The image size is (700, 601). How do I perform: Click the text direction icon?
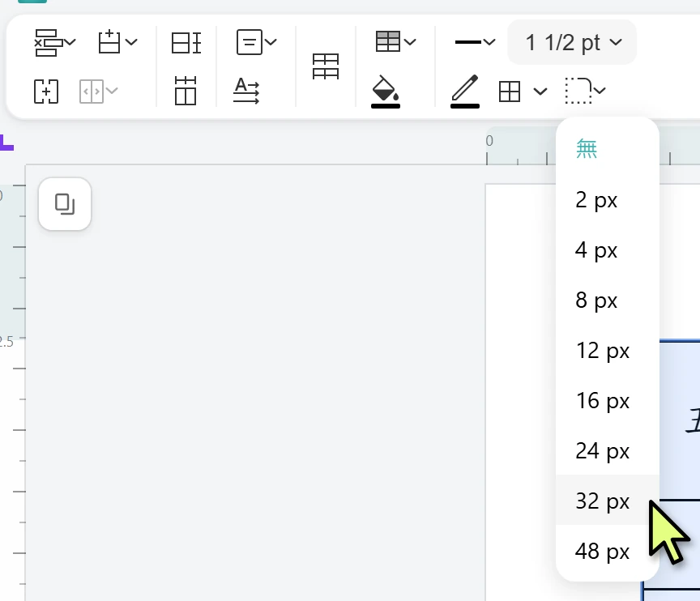pos(246,91)
